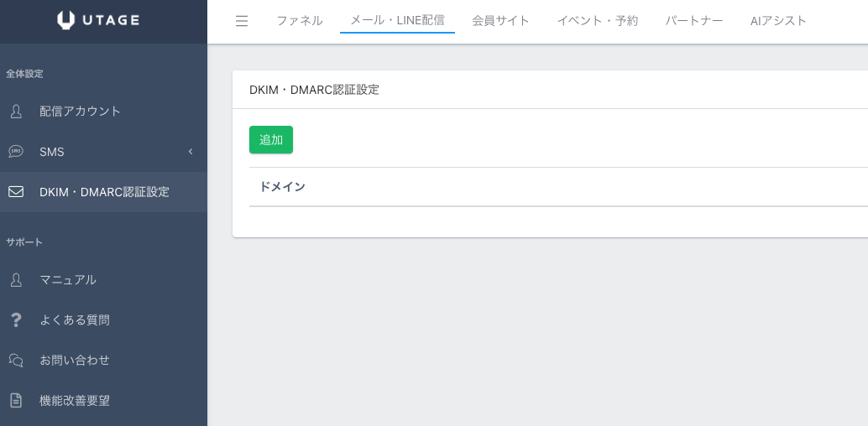The image size is (868, 426).
Task: Click the ドメイン column header
Action: coord(282,187)
